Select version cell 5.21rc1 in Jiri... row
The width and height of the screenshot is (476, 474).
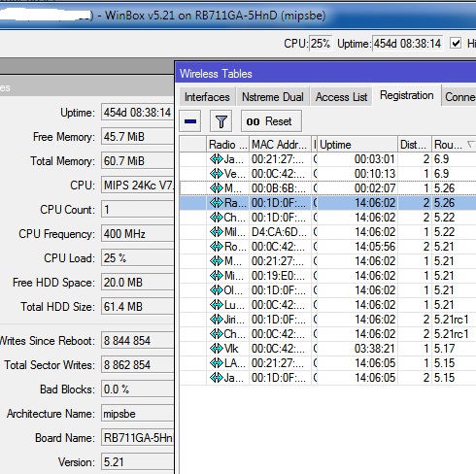tap(454, 320)
